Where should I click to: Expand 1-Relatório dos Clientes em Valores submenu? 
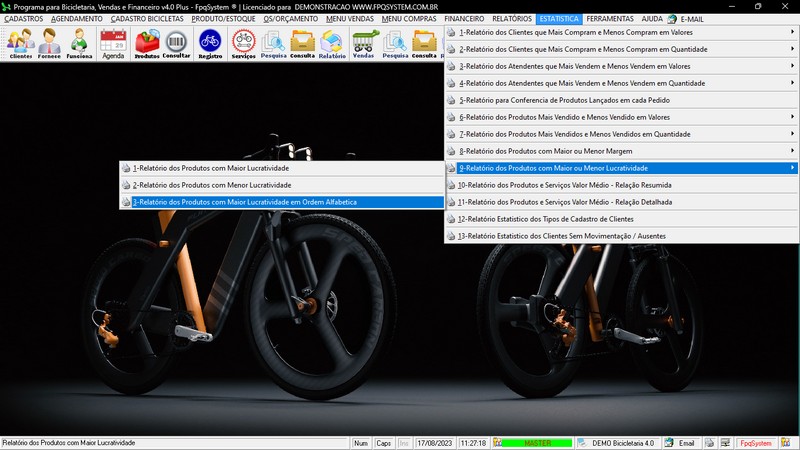pos(621,32)
